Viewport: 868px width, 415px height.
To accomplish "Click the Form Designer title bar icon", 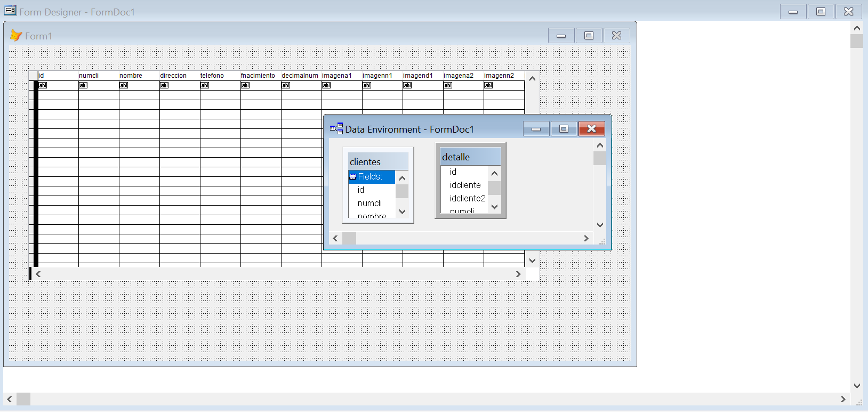I will tap(10, 10).
